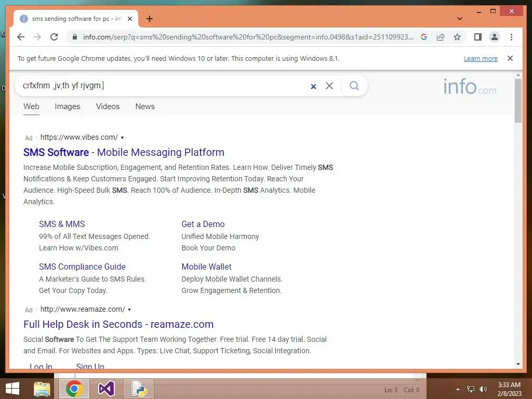Clear search with large gray X
The image size is (532, 399).
pos(329,86)
